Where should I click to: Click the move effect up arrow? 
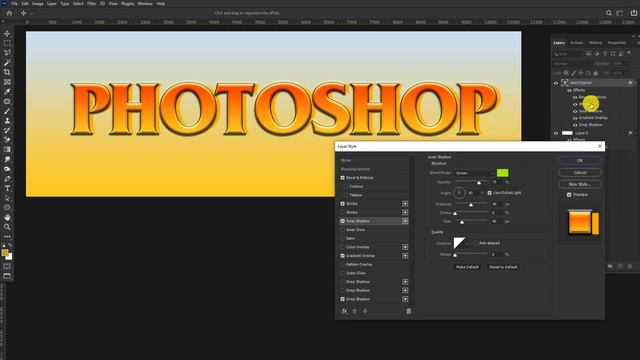(354, 311)
